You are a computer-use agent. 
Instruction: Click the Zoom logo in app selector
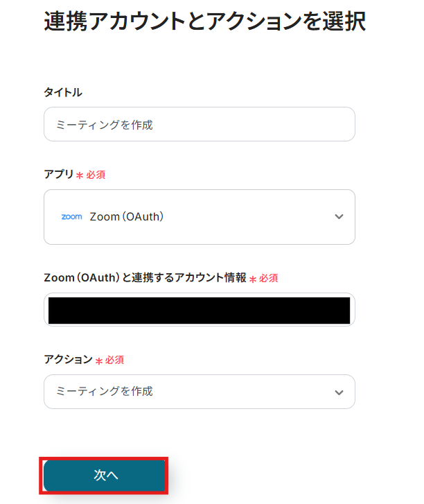pos(71,217)
